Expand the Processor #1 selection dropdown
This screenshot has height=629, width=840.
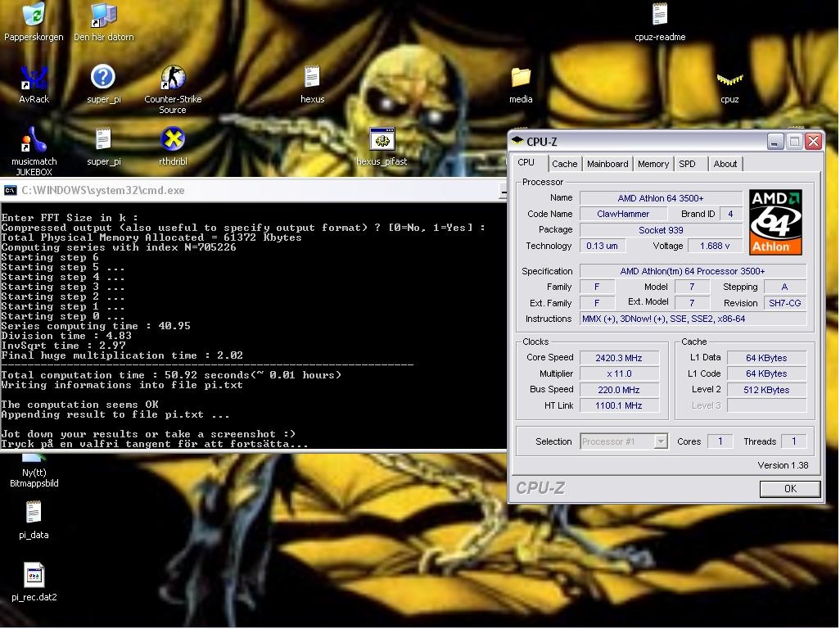click(x=661, y=441)
